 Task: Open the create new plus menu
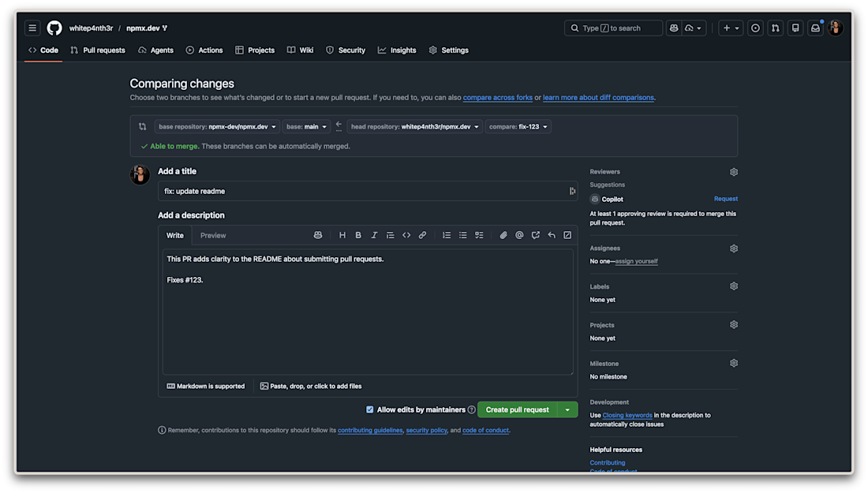[731, 28]
